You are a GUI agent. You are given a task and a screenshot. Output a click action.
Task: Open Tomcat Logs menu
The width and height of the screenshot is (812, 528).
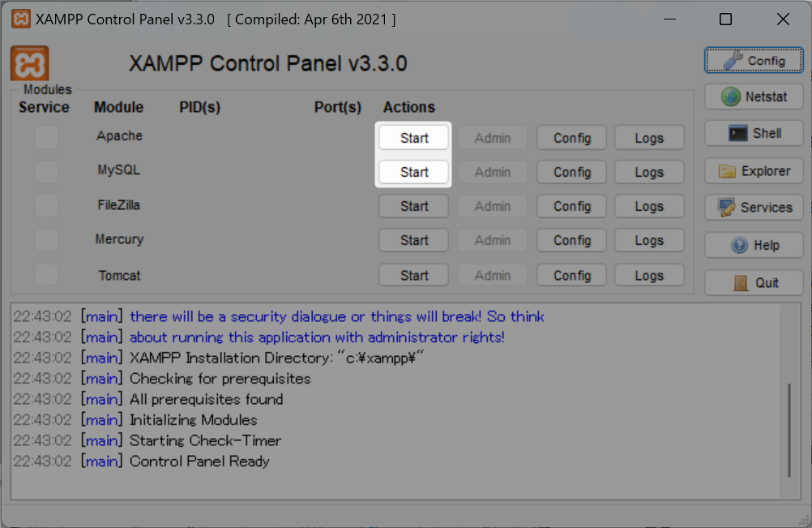(x=649, y=275)
